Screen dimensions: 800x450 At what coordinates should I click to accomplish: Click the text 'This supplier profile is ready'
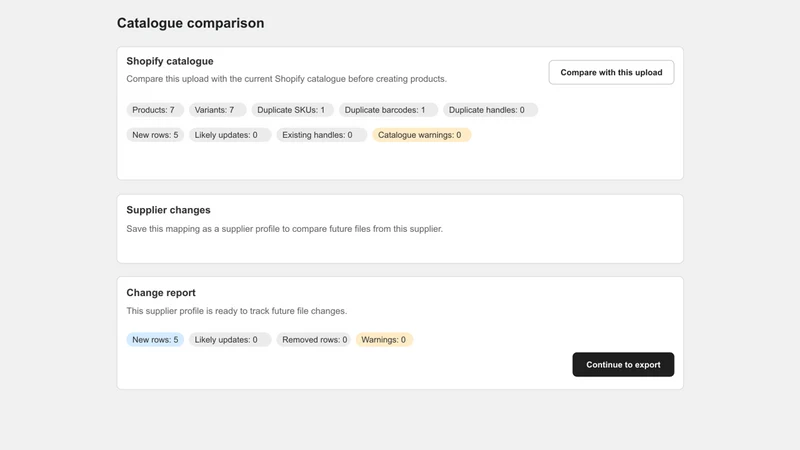[237, 311]
